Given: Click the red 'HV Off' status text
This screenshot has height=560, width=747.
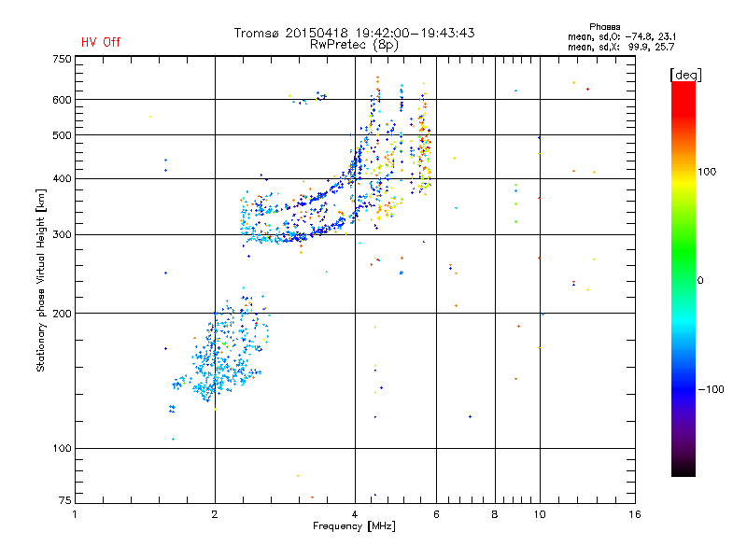Looking at the screenshot, I should [x=101, y=42].
